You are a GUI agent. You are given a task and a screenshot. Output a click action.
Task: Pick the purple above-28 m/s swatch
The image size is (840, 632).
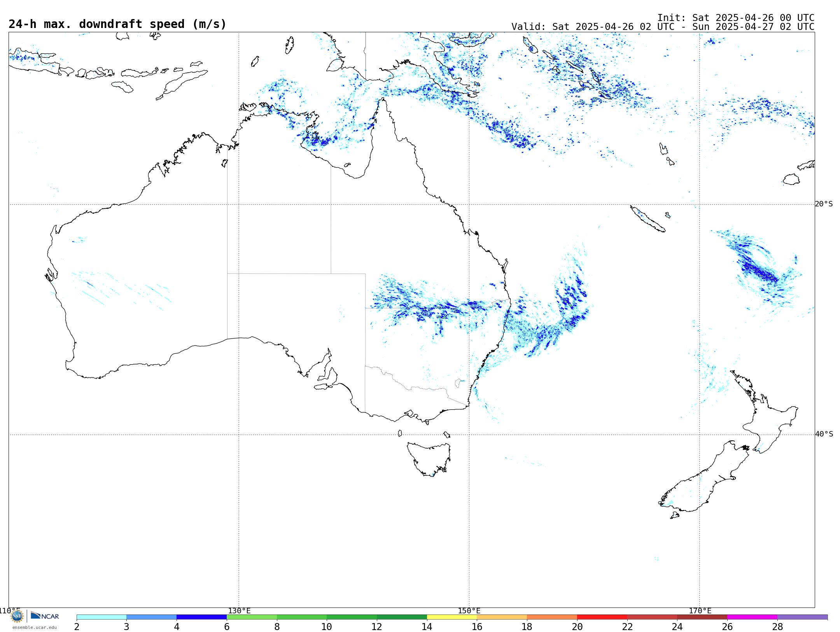(803, 617)
